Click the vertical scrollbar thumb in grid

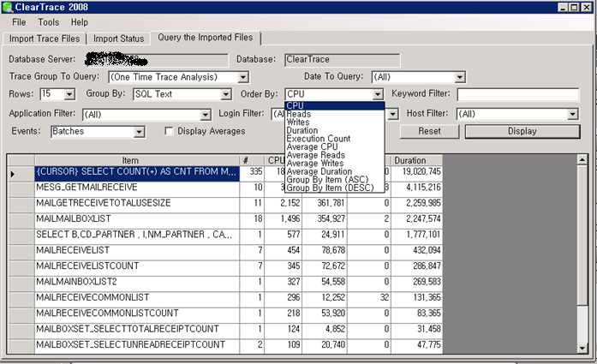click(582, 235)
